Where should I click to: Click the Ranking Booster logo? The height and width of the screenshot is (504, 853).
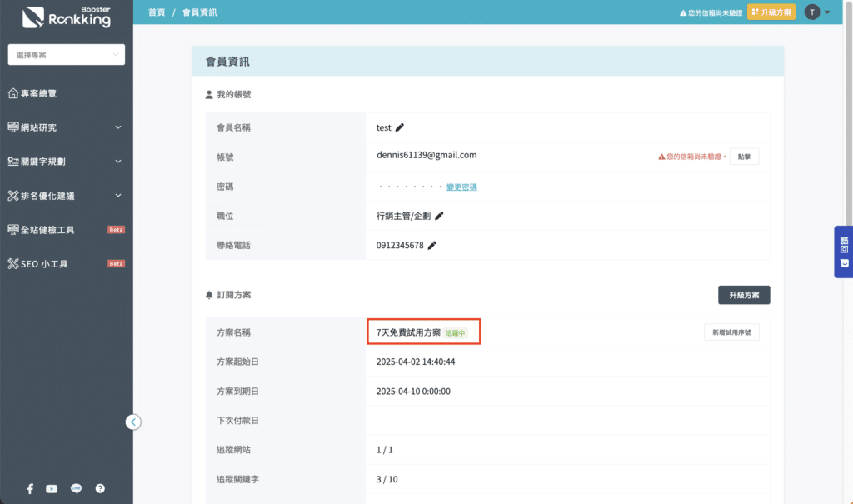coord(67,17)
